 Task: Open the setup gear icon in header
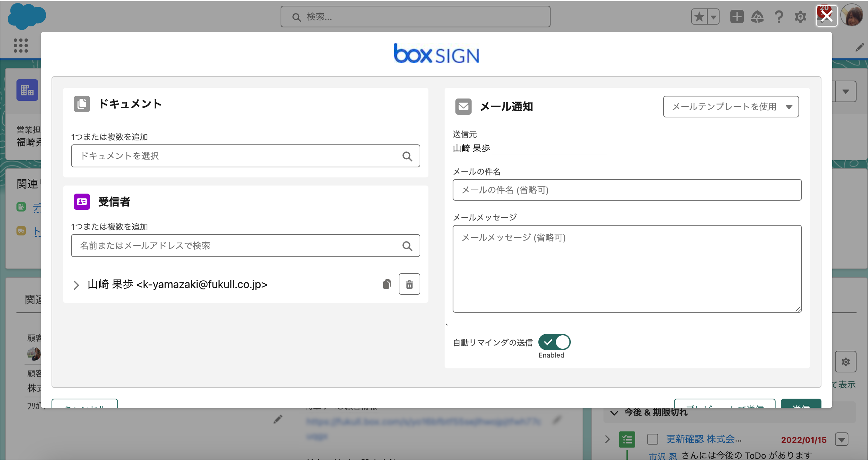(800, 17)
